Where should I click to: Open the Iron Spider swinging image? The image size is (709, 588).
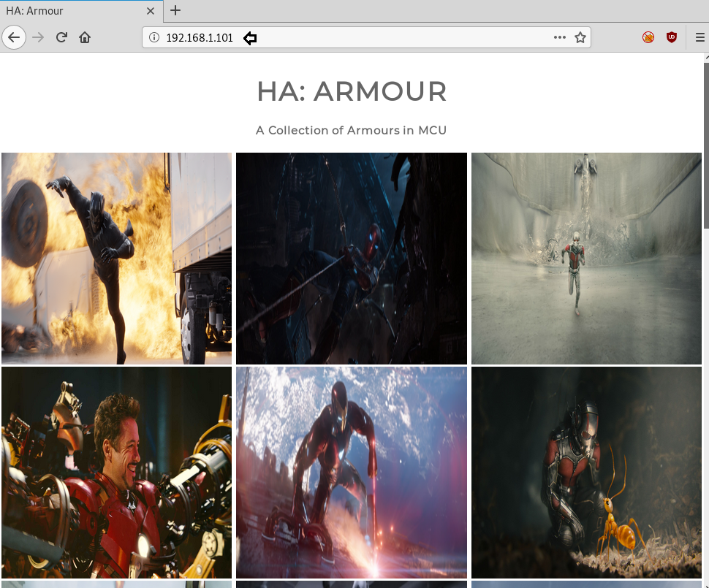tap(352, 258)
